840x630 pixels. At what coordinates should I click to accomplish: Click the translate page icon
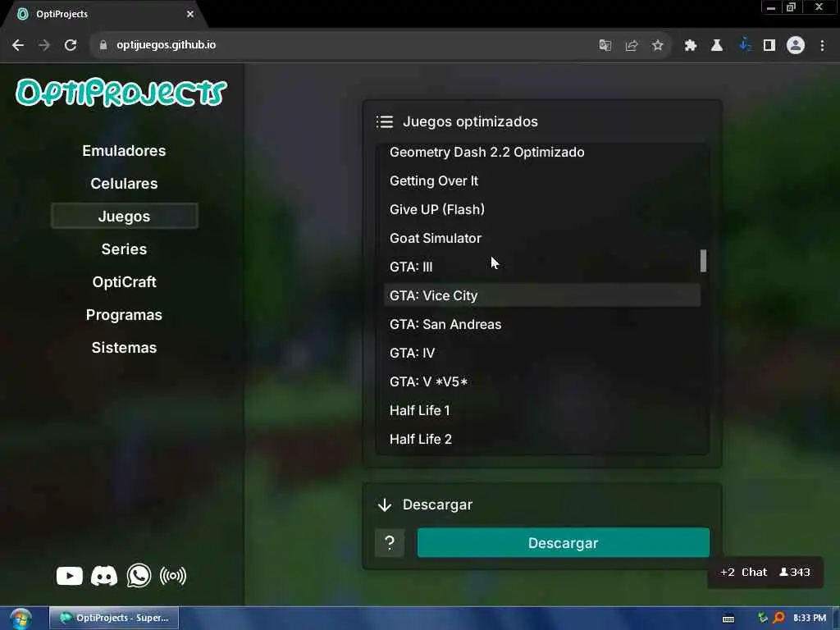tap(605, 45)
